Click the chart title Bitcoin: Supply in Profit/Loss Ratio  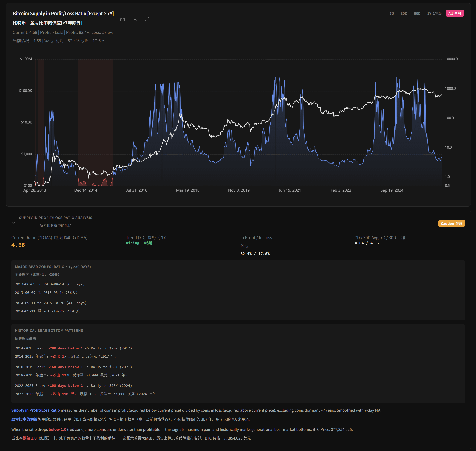[63, 14]
